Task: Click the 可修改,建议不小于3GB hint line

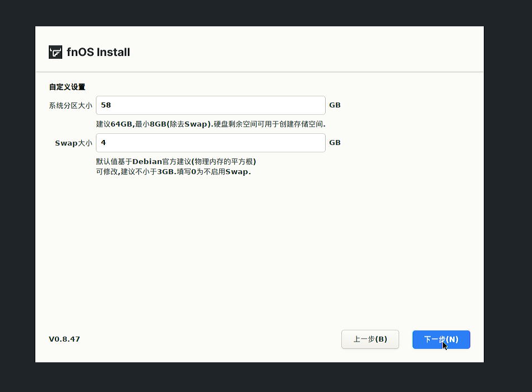Action: pyautogui.click(x=173, y=171)
